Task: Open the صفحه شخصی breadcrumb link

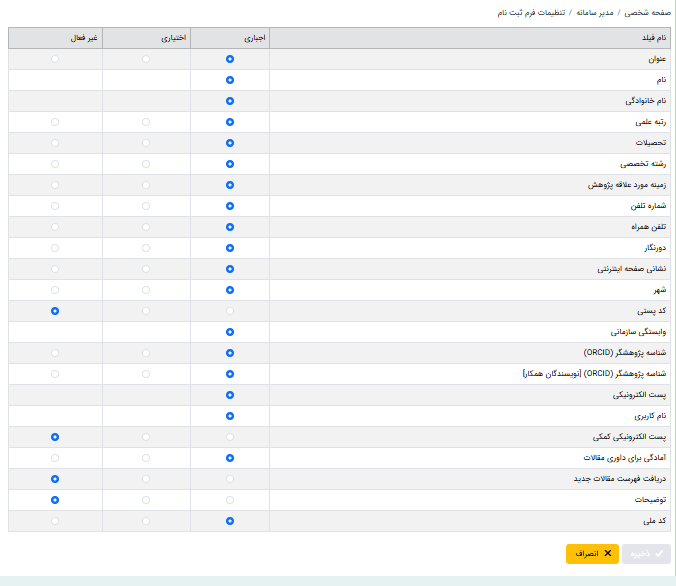Action: [646, 14]
